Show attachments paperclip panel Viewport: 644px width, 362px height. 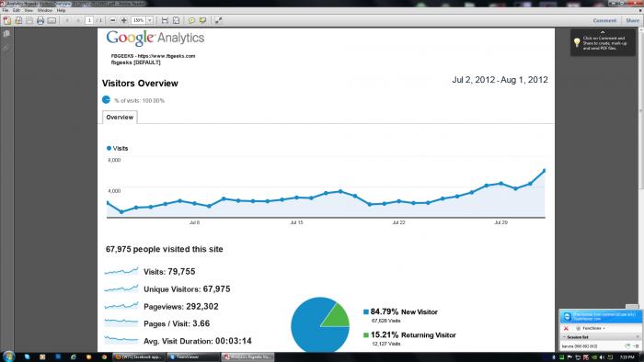click(6, 48)
